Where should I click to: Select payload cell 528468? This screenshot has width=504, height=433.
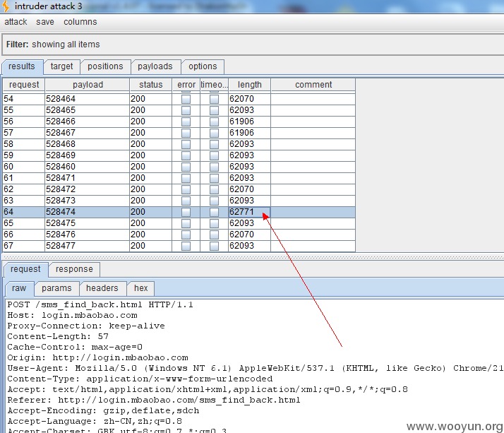[87, 144]
